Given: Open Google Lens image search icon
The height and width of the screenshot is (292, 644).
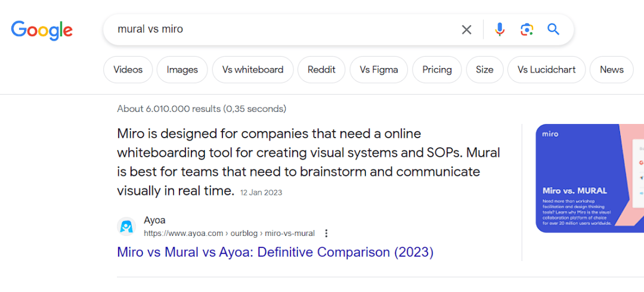Looking at the screenshot, I should point(527,30).
